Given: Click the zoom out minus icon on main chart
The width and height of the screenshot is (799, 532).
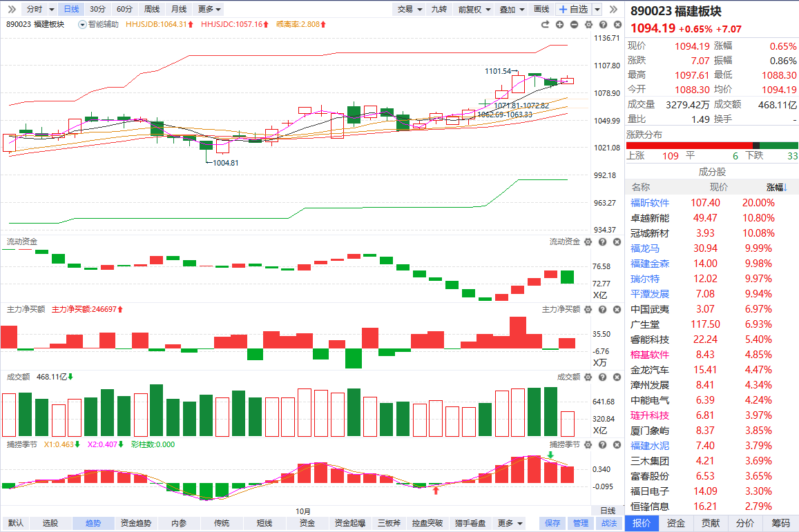Looking at the screenshot, I should tap(575, 25).
